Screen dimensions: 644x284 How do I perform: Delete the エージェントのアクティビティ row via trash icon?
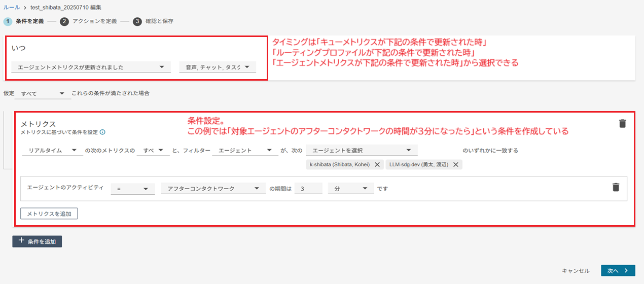pos(616,187)
